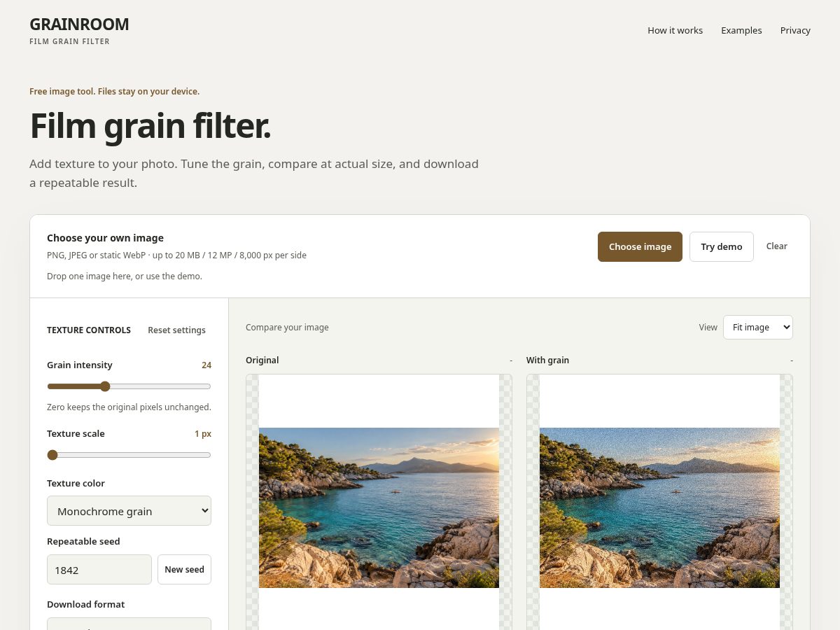The width and height of the screenshot is (840, 630).
Task: Click the New seed button
Action: (x=184, y=570)
